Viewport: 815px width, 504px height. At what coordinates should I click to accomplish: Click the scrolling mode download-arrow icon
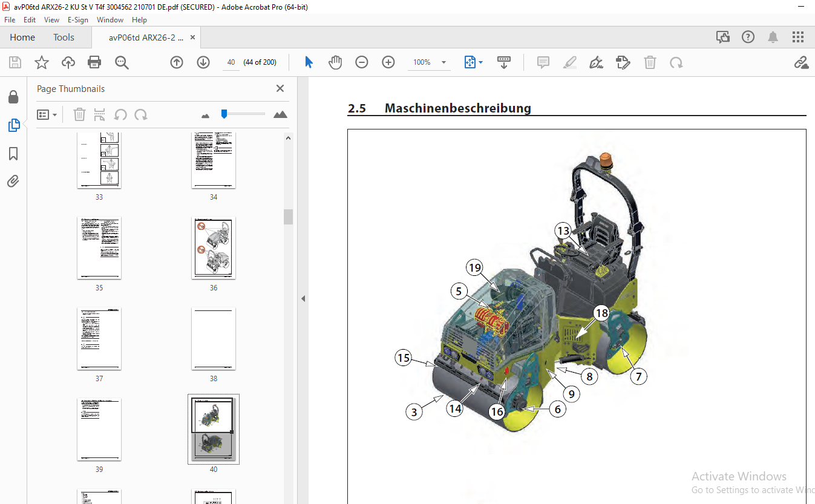tap(504, 62)
